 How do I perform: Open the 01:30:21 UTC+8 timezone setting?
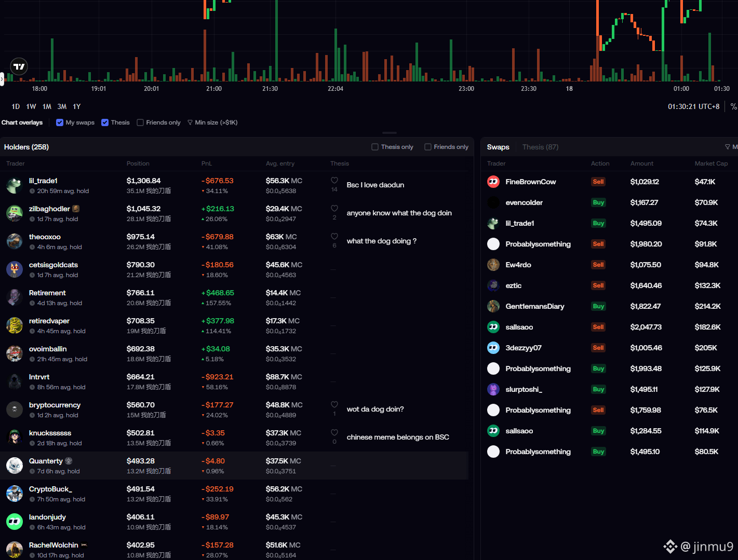tap(693, 106)
